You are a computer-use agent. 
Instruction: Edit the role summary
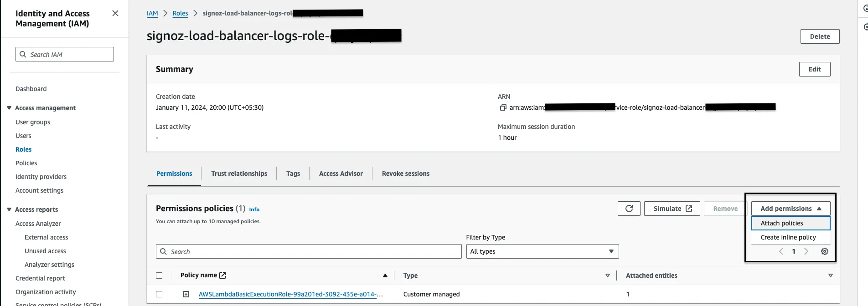click(815, 69)
